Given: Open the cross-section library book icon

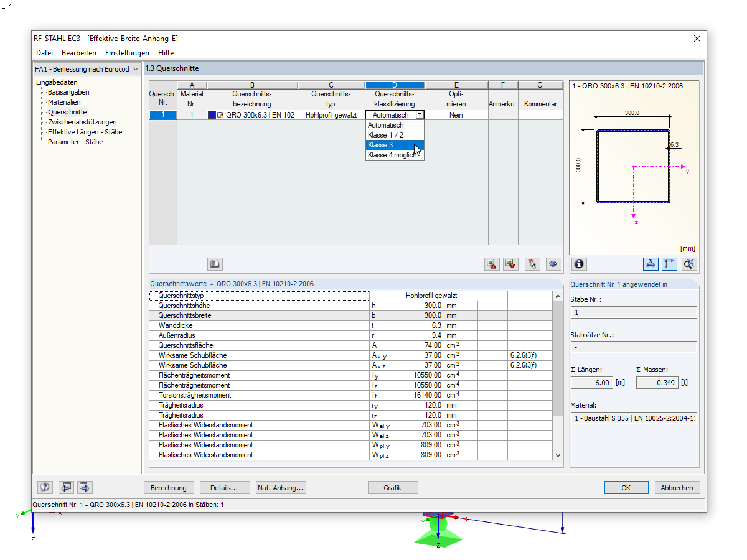Looking at the screenshot, I should pos(215,264).
